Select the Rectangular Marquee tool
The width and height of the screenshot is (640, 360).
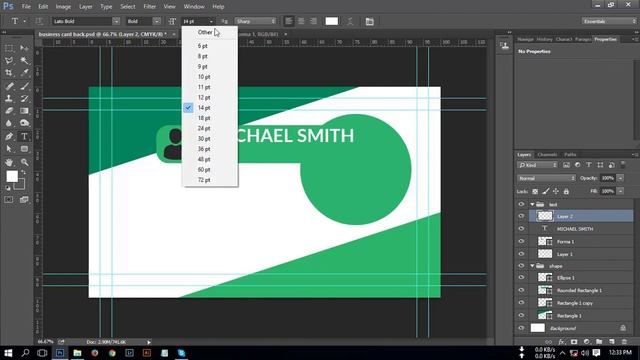[9, 49]
